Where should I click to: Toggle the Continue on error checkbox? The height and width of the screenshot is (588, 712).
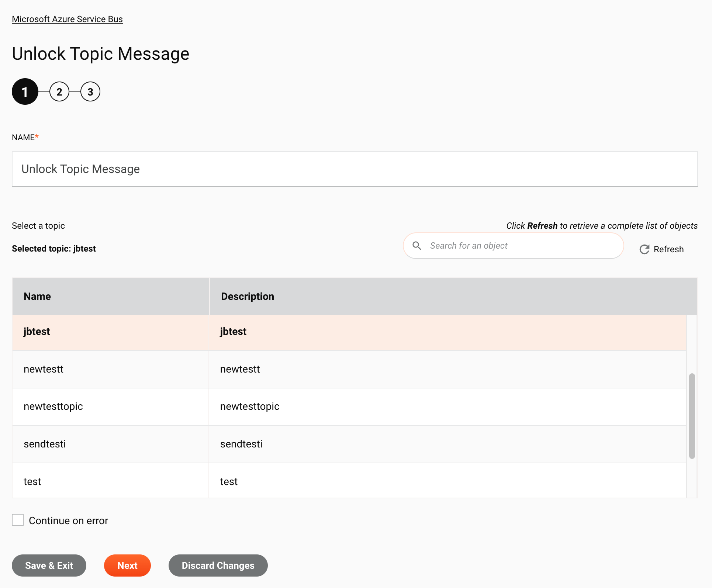(18, 520)
